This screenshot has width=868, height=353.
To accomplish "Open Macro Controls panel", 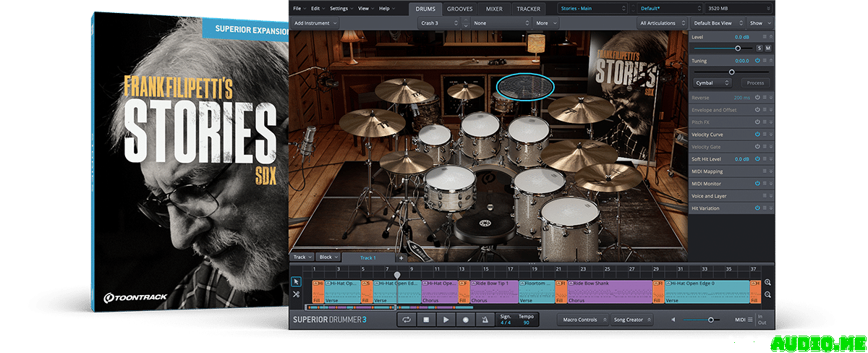I will tap(583, 320).
